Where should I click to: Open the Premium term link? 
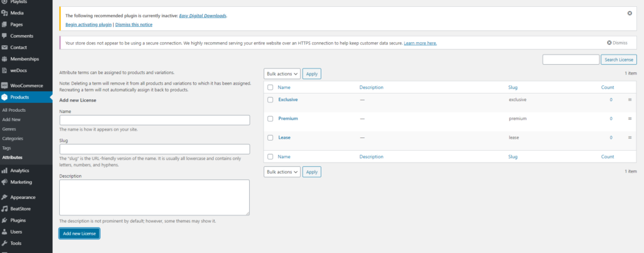pos(288,119)
